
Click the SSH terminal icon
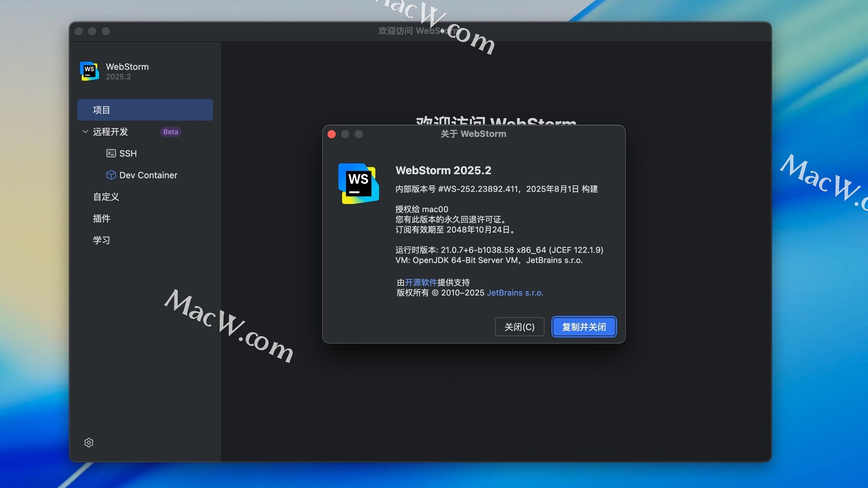pos(111,153)
